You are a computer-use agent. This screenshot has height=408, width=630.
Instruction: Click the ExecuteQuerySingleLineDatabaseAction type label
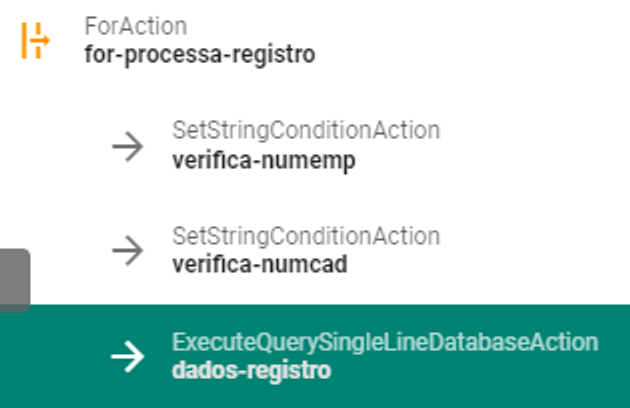384,343
